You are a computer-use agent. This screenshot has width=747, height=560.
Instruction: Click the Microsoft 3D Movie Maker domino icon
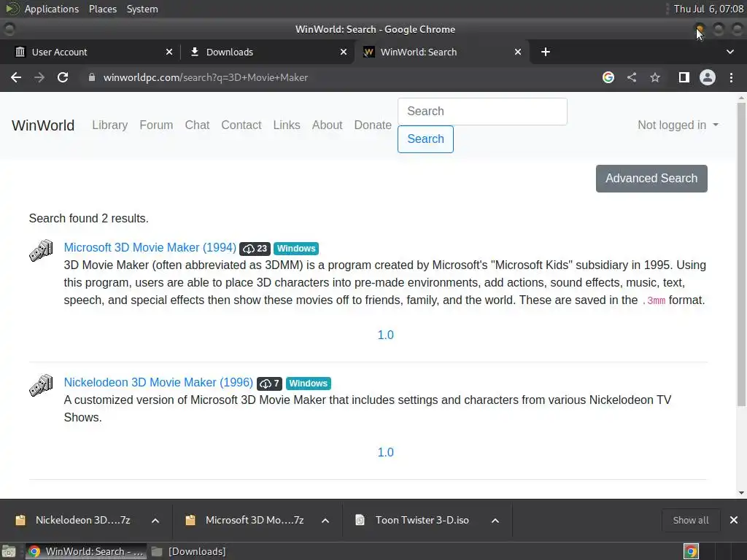pos(41,251)
